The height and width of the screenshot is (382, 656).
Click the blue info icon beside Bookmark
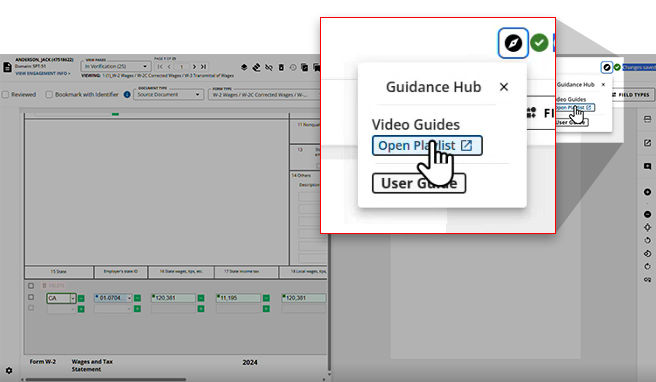pos(127,95)
